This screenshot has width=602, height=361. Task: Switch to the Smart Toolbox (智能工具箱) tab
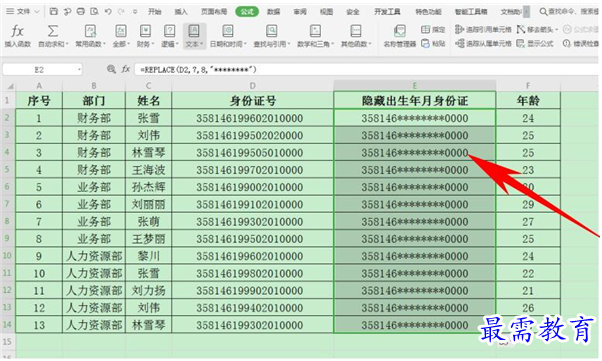pos(471,12)
